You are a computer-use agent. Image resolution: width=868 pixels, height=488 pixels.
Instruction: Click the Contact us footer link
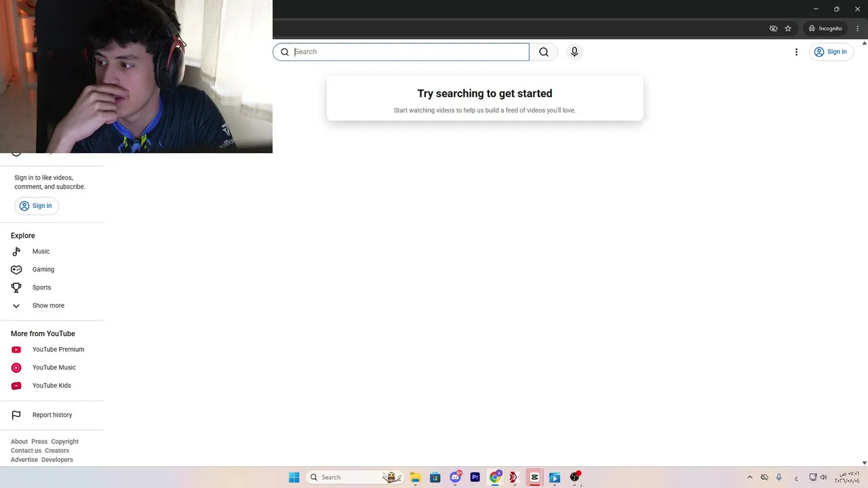[x=26, y=451]
